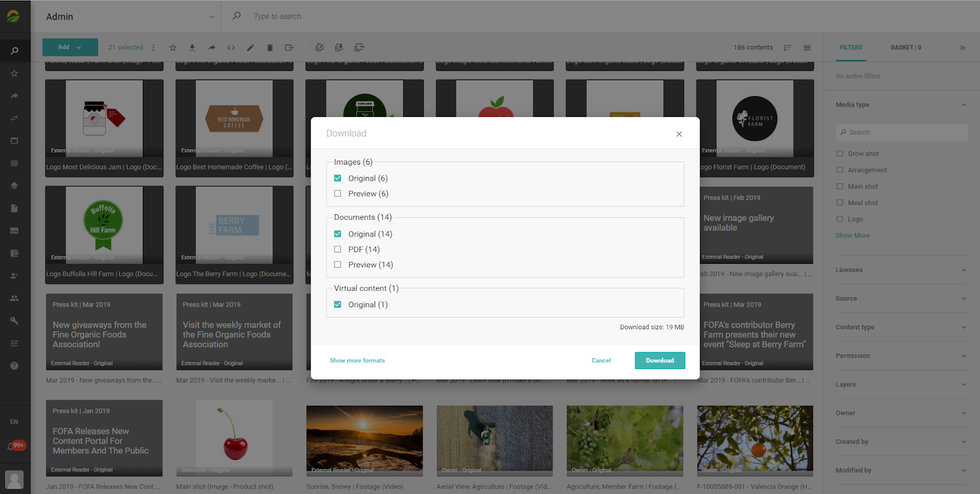Switch to list view icon in toolbar
980x494 pixels.
click(807, 47)
